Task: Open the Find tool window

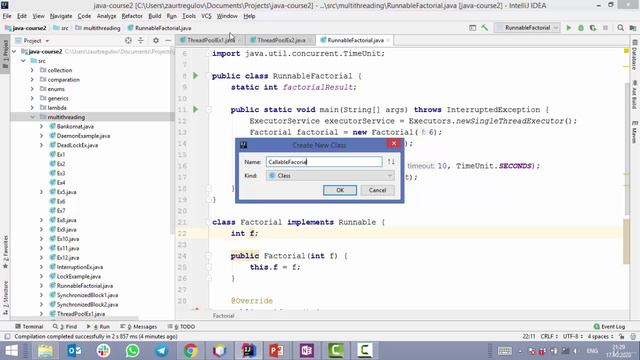Action: [65, 327]
